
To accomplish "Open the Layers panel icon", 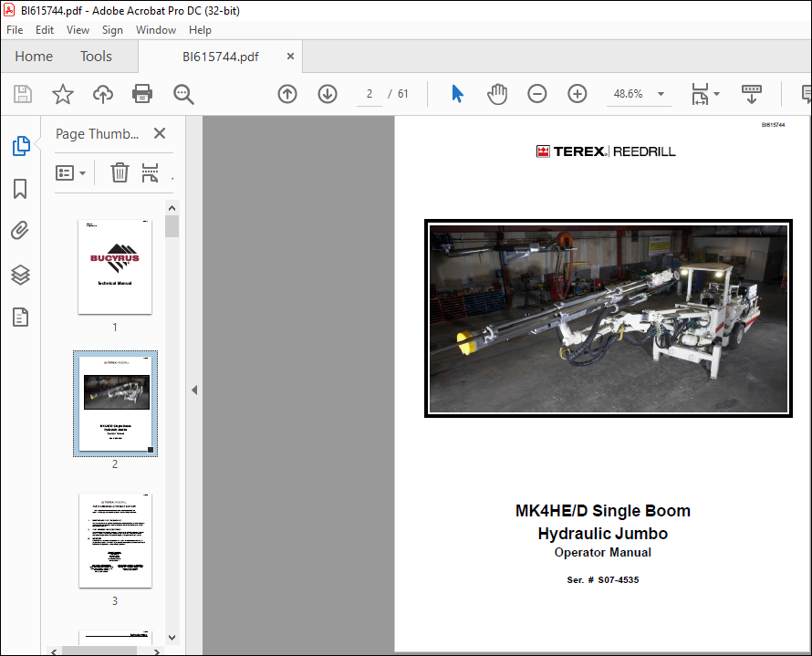I will pos(20,275).
